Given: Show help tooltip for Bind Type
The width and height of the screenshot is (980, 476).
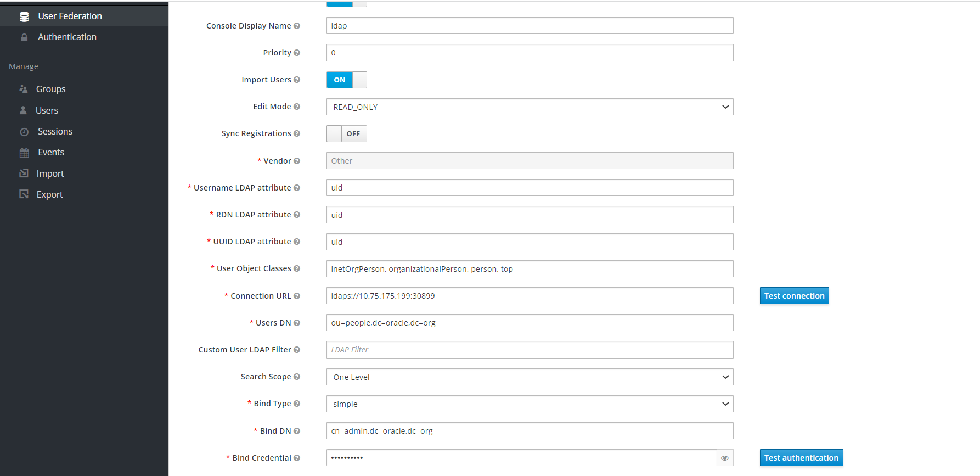Looking at the screenshot, I should [x=297, y=404].
